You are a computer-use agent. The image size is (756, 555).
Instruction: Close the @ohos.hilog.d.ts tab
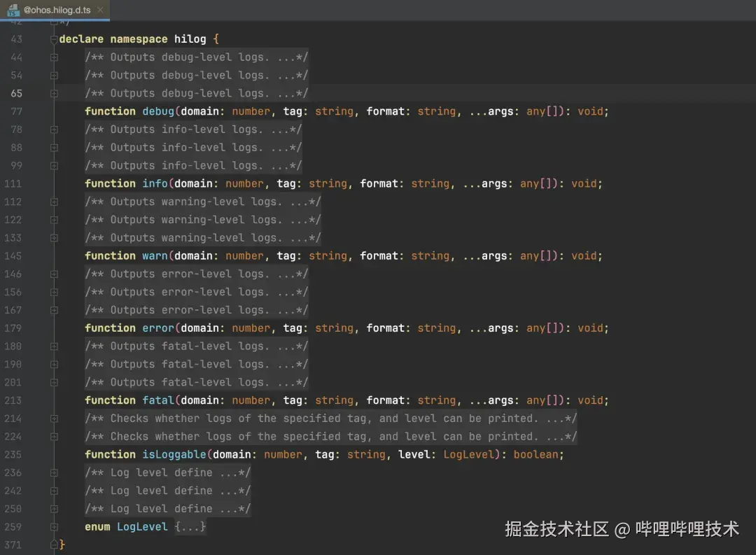(x=100, y=10)
